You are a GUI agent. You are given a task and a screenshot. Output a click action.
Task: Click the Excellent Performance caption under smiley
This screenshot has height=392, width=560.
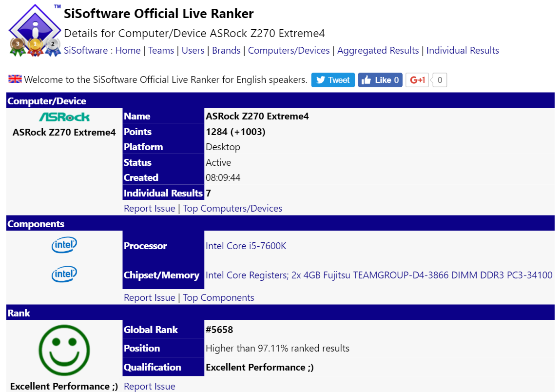pos(64,386)
